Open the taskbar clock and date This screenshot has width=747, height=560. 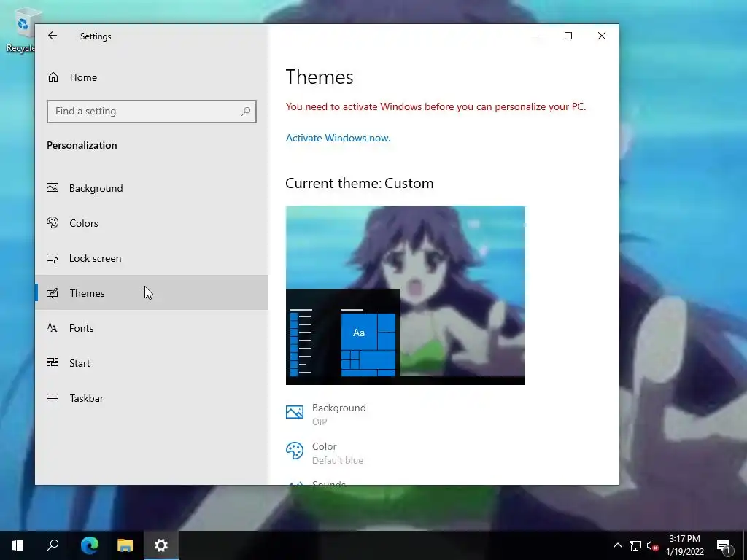(x=685, y=545)
